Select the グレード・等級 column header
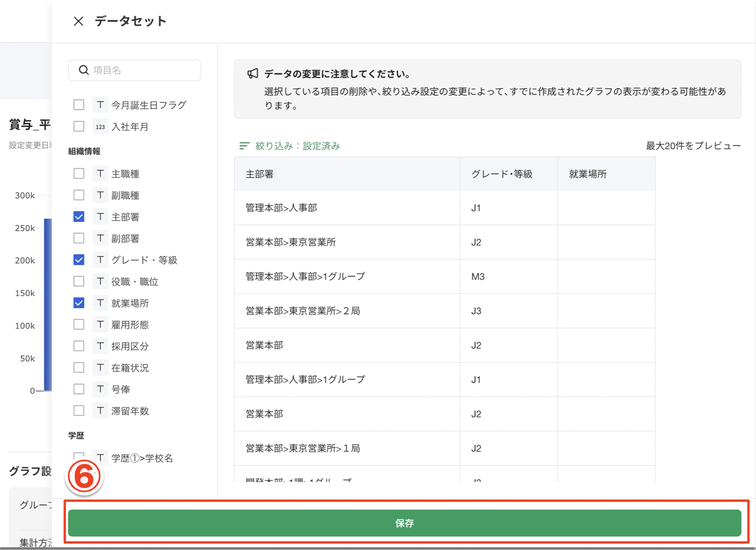The width and height of the screenshot is (756, 550). 503,174
